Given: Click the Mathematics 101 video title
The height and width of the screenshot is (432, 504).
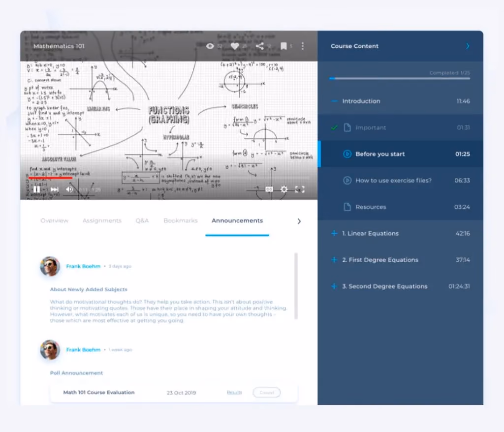Looking at the screenshot, I should pyautogui.click(x=59, y=46).
